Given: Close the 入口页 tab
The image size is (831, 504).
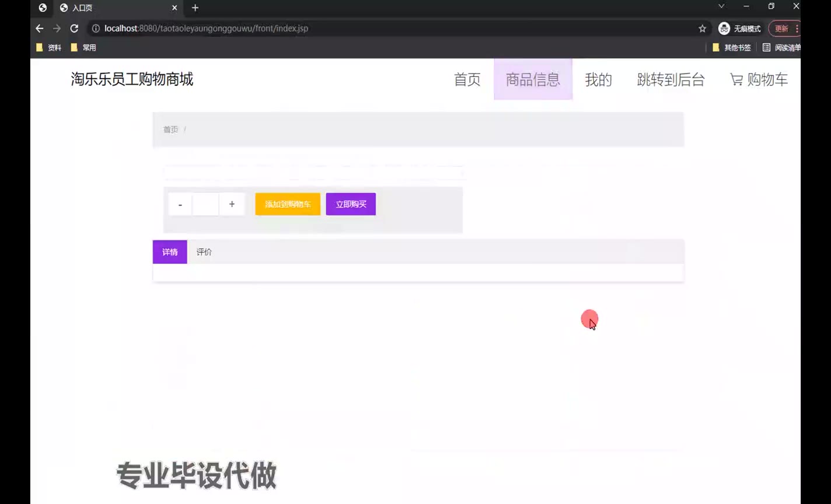Looking at the screenshot, I should pyautogui.click(x=174, y=8).
